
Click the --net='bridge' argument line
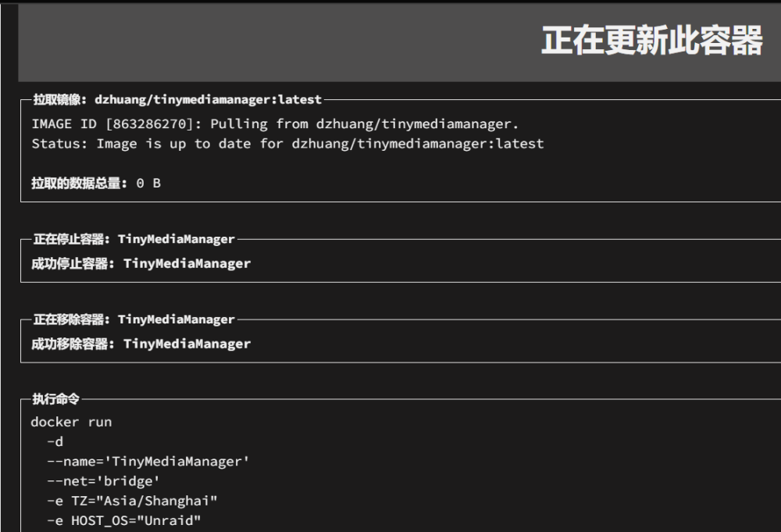click(103, 481)
